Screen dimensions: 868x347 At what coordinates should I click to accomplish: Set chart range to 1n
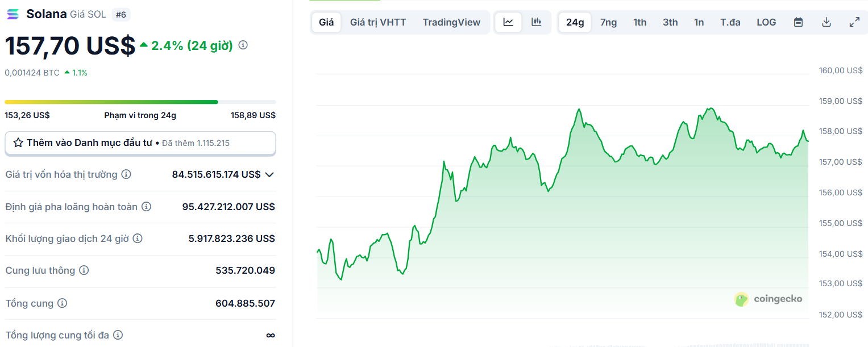pyautogui.click(x=699, y=22)
